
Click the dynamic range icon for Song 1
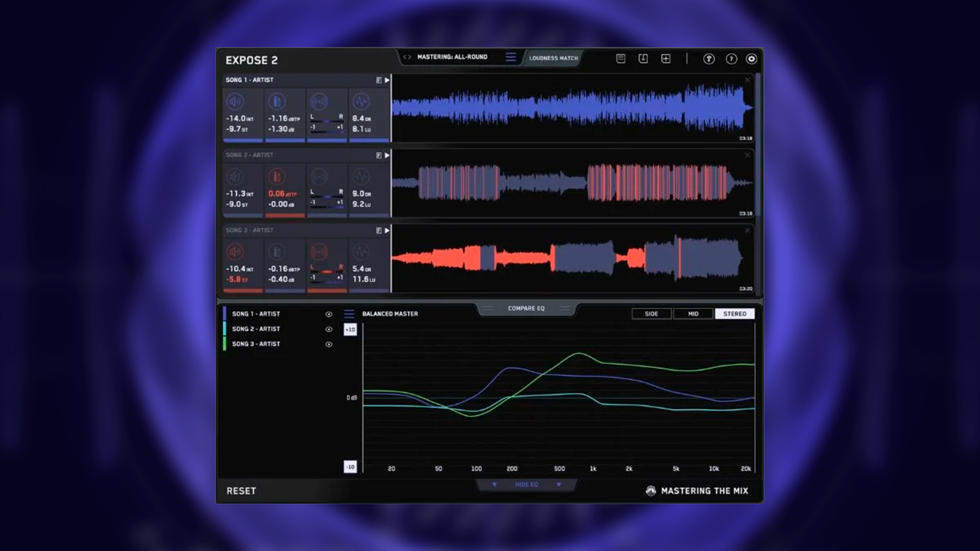pos(361,101)
